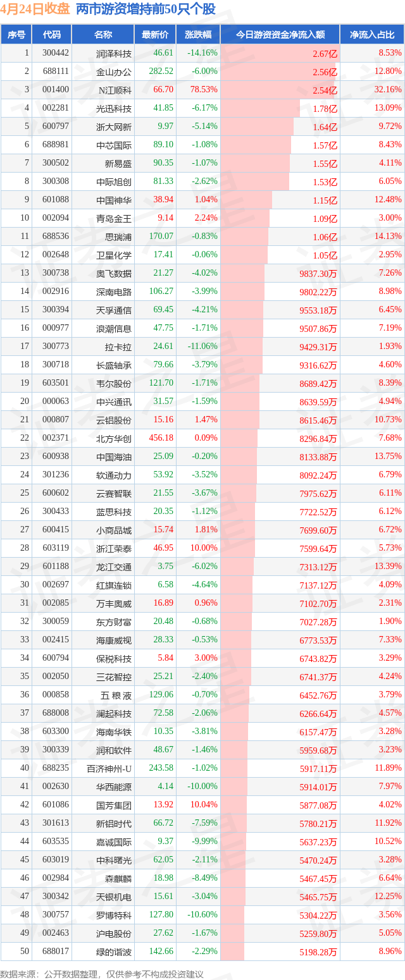Select stock name 蓝思科技
The image size is (405, 980).
pyautogui.click(x=114, y=511)
